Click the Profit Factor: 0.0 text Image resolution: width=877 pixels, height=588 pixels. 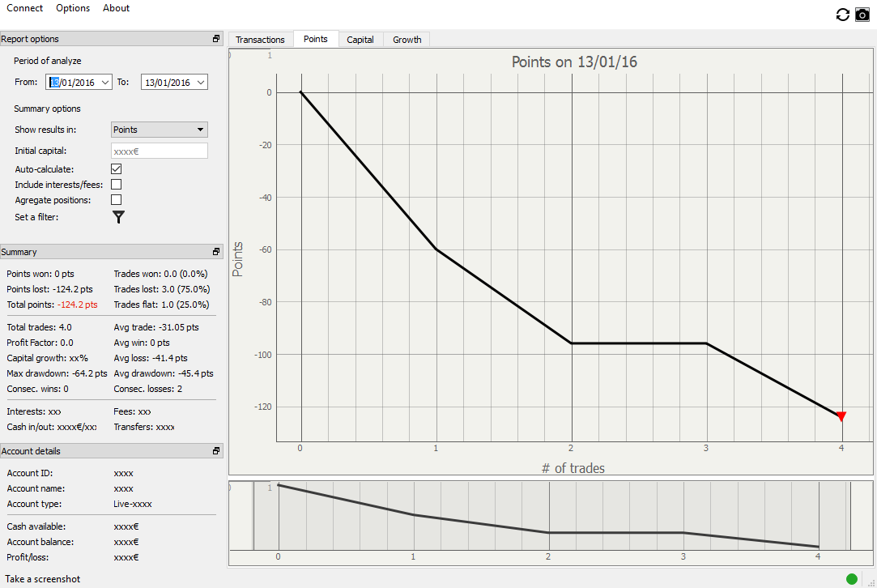coord(40,343)
